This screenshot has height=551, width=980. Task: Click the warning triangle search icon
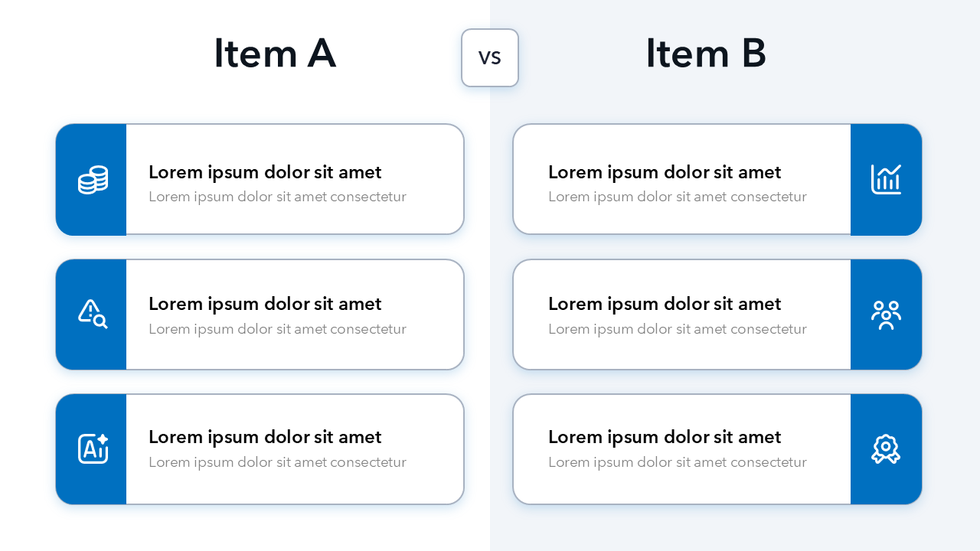[93, 314]
